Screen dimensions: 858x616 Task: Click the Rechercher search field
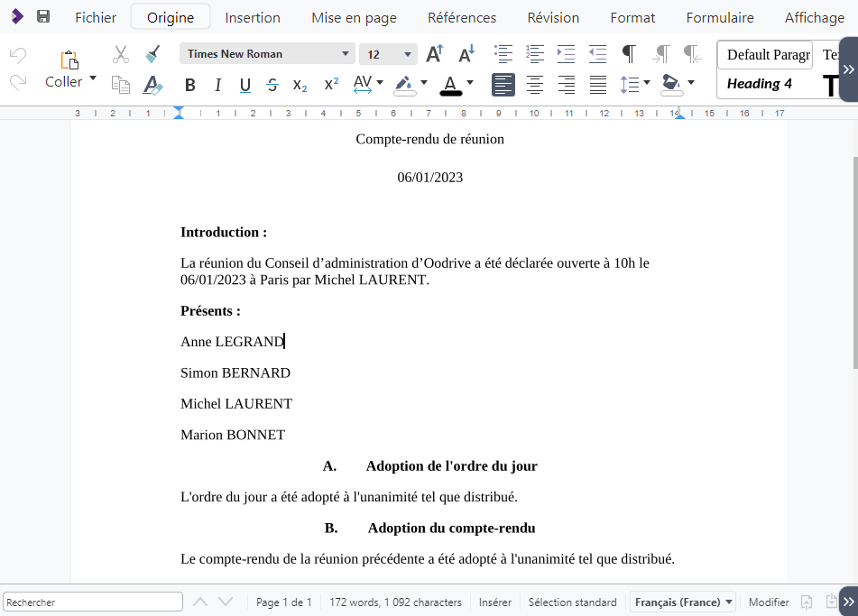pos(93,602)
